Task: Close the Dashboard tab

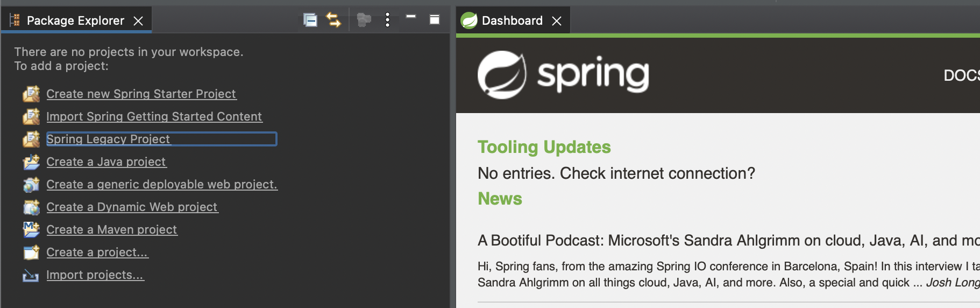Action: pyautogui.click(x=557, y=21)
